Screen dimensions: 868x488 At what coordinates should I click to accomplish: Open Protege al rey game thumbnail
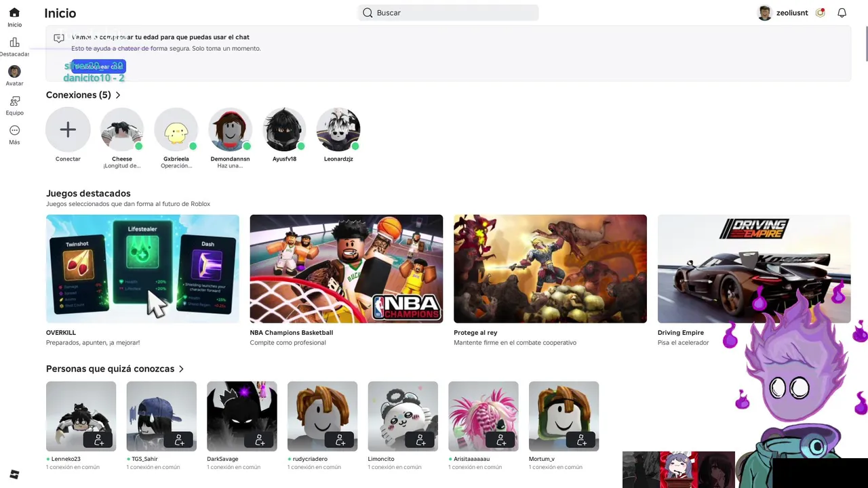coord(550,268)
